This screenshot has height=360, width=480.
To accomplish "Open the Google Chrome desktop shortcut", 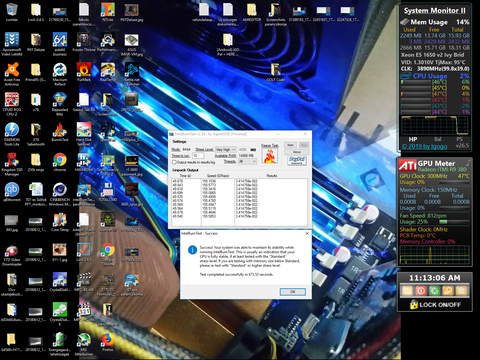I will coord(108,254).
